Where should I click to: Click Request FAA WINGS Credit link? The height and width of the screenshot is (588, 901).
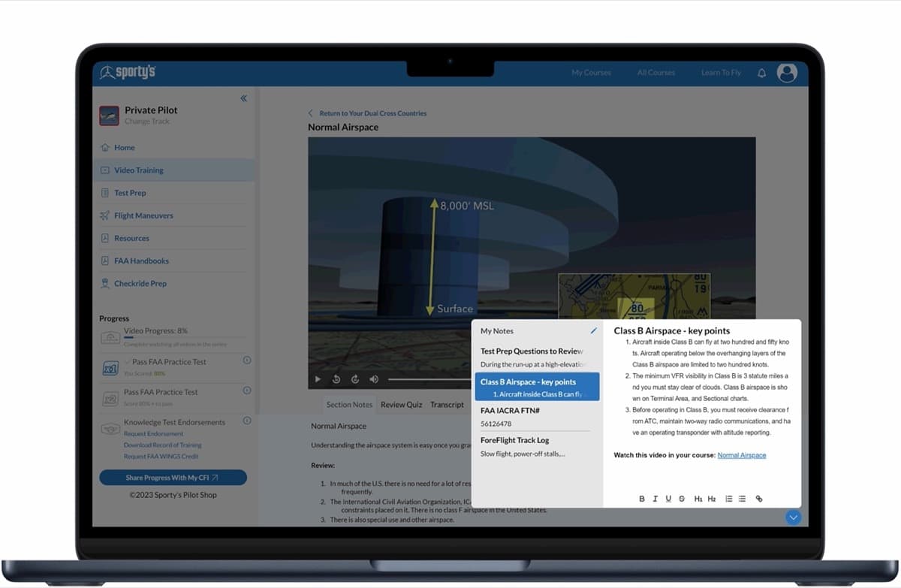161,456
